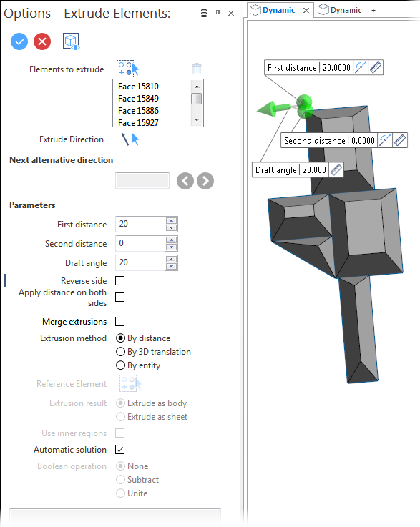
Task: Confirm extrusion with the blue checkmark button
Action: [19, 41]
